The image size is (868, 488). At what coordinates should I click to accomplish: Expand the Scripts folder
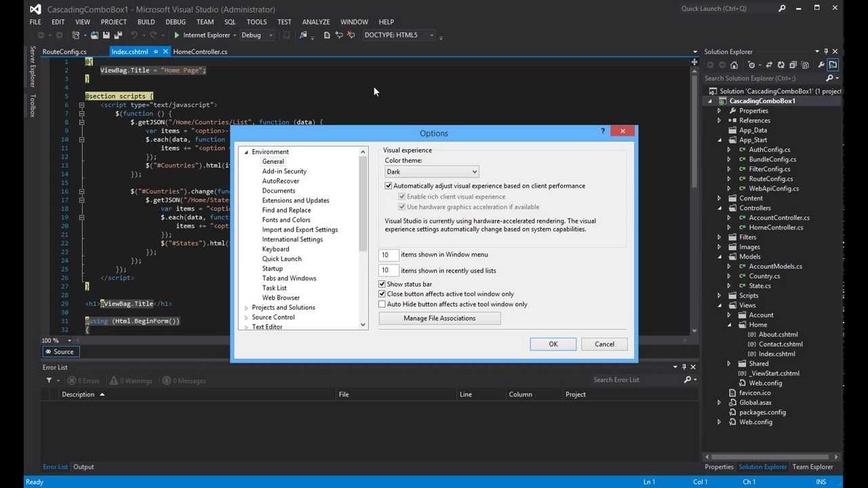719,296
